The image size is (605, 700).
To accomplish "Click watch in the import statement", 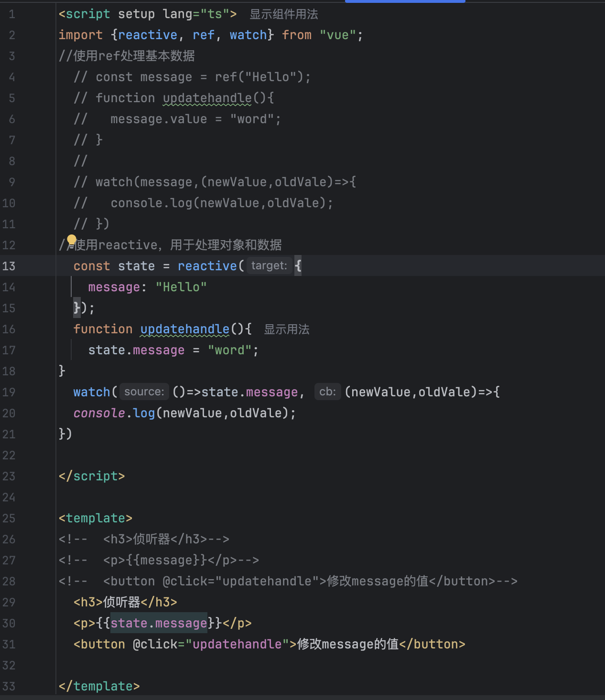I will click(x=248, y=35).
